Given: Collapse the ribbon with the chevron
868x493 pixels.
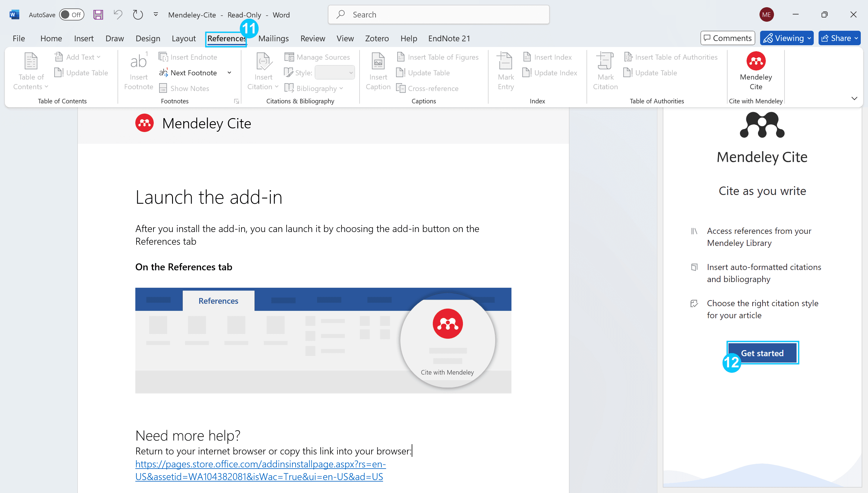Looking at the screenshot, I should click(x=854, y=99).
